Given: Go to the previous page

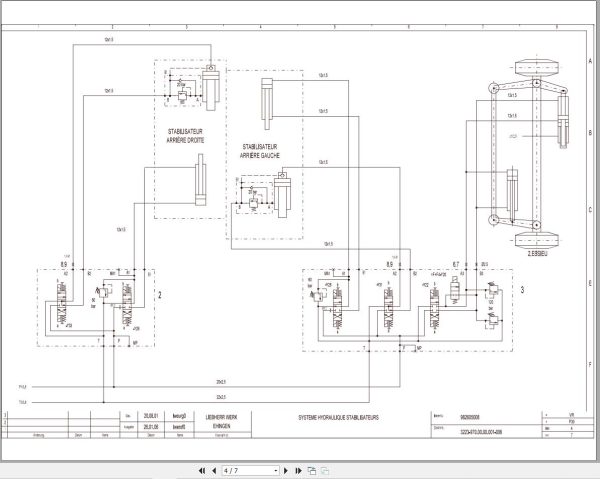Looking at the screenshot, I should (214, 471).
